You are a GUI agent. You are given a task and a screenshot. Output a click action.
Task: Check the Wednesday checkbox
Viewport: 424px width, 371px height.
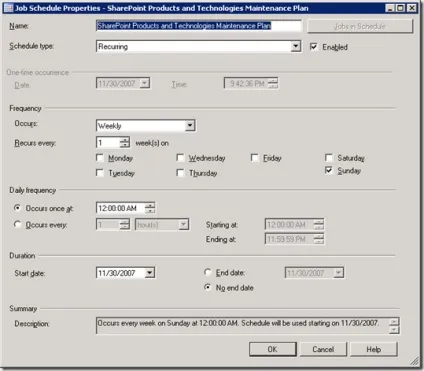click(180, 157)
